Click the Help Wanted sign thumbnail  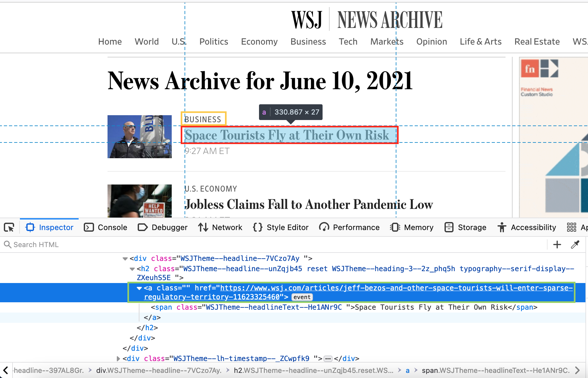click(x=140, y=201)
